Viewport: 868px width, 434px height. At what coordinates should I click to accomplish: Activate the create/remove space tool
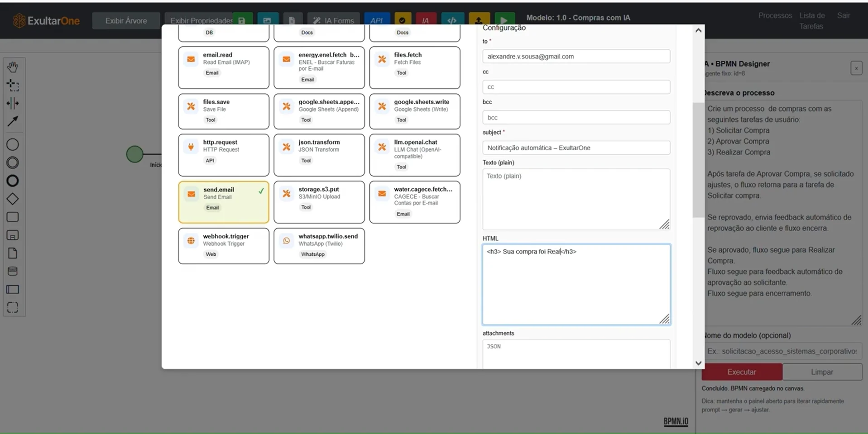13,103
